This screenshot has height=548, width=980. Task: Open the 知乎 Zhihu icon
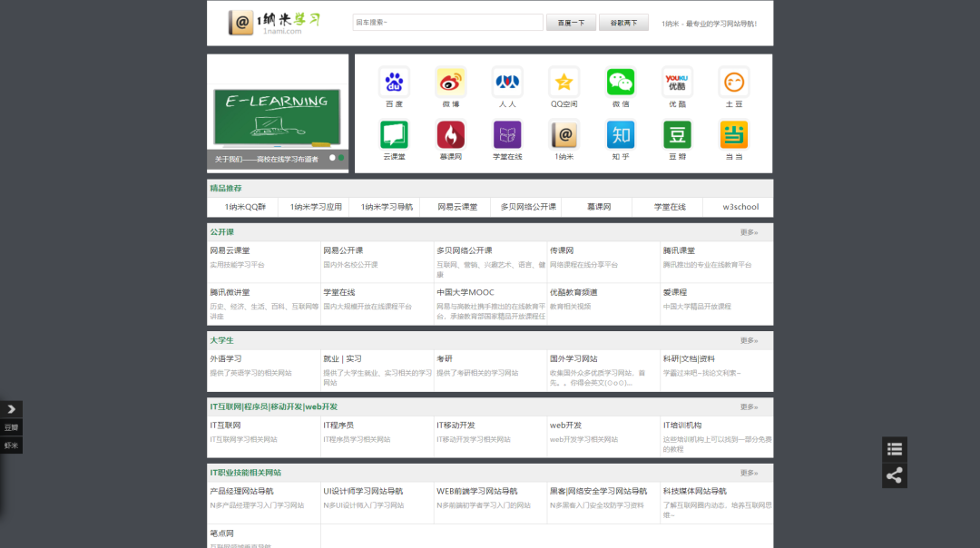(x=621, y=134)
